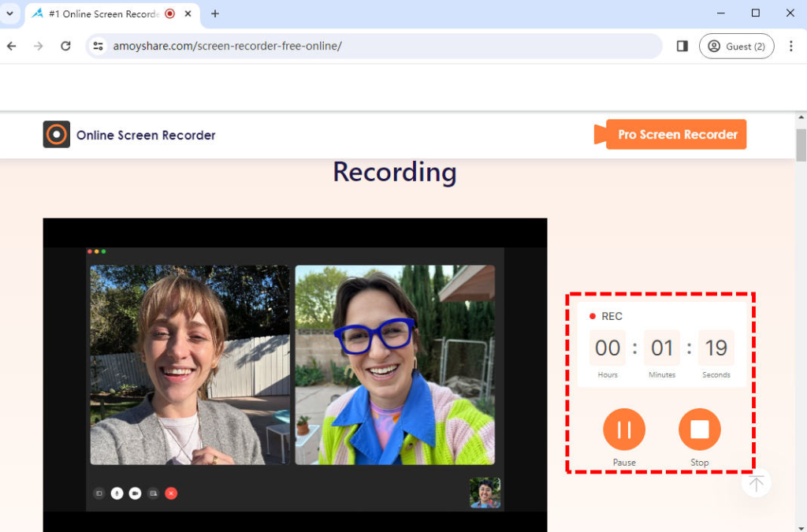Toggle the browser split-screen side panel
Screen dimensions: 807x532
pyautogui.click(x=682, y=46)
